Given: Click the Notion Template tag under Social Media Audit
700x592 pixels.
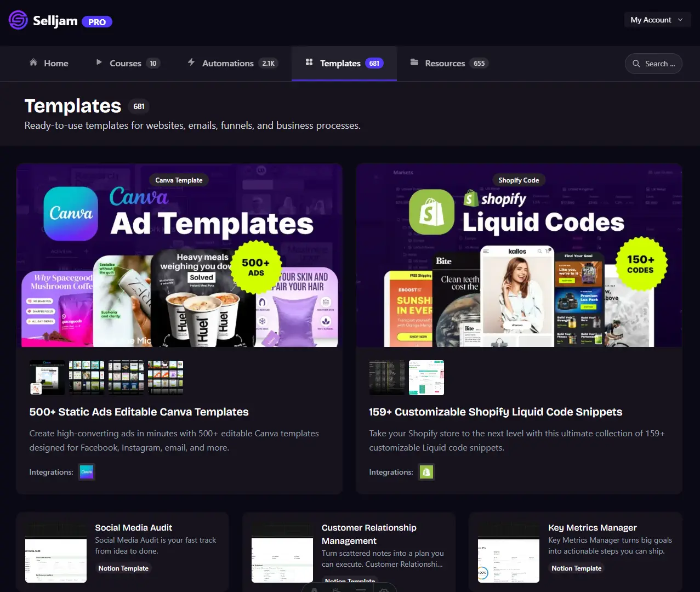Looking at the screenshot, I should [123, 568].
